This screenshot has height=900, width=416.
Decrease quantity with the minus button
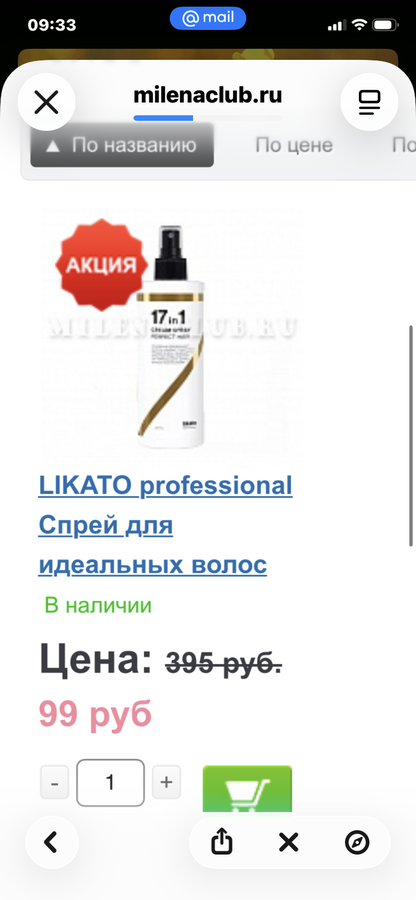[x=55, y=782]
